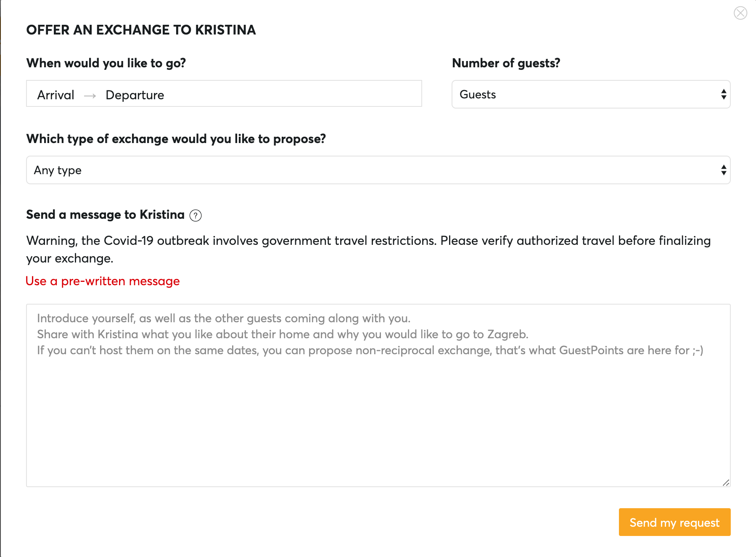Send my request button
The width and height of the screenshot is (756, 557).
[x=674, y=522]
